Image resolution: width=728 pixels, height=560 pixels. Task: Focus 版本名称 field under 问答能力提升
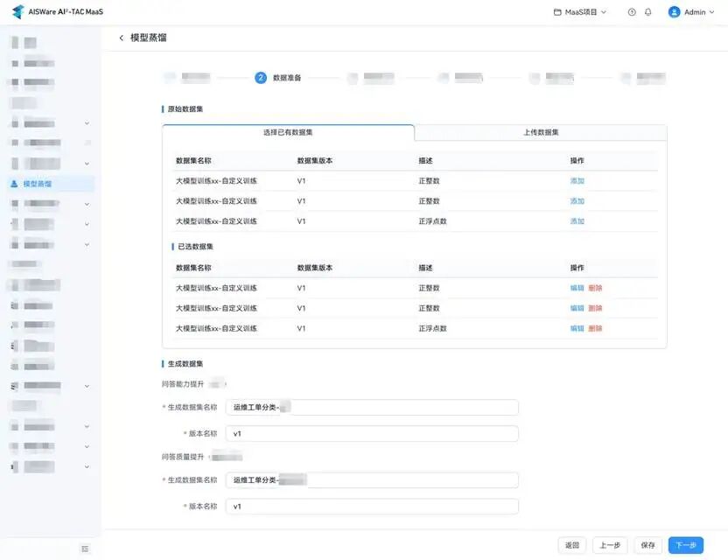[x=372, y=434]
